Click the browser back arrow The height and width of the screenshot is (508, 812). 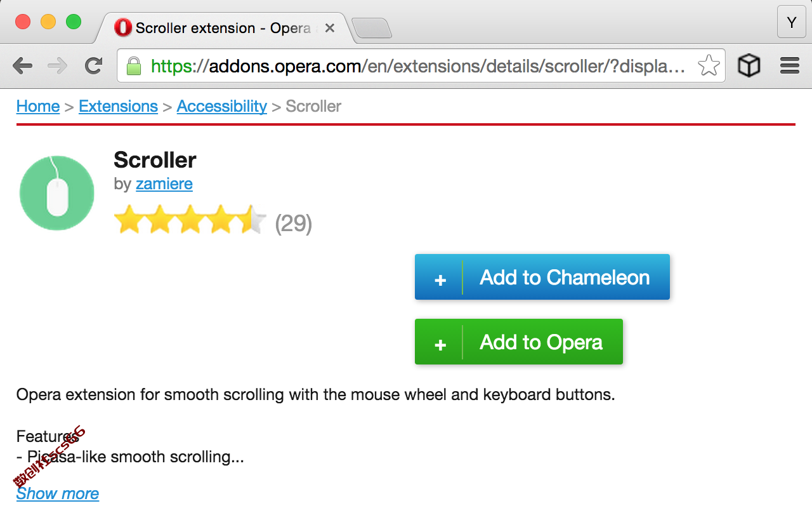click(22, 65)
